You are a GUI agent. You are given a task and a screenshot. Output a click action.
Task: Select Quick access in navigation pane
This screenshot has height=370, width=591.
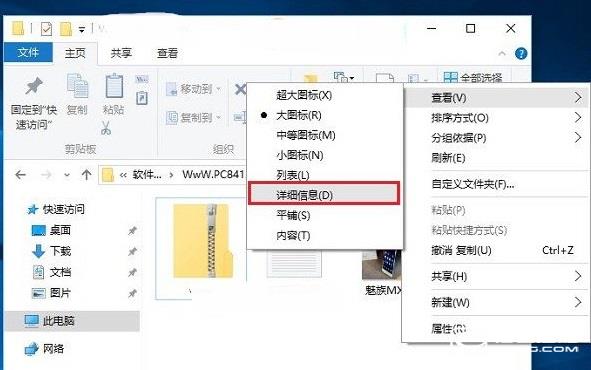pos(56,209)
